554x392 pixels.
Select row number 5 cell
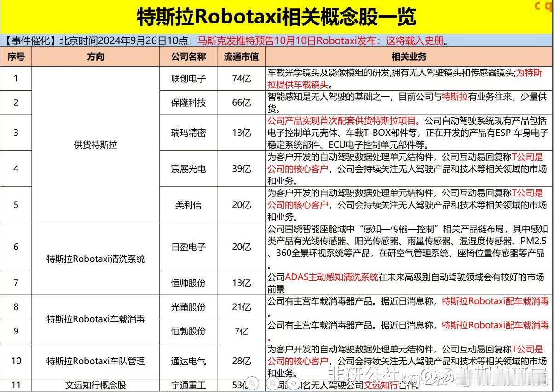pyautogui.click(x=16, y=205)
